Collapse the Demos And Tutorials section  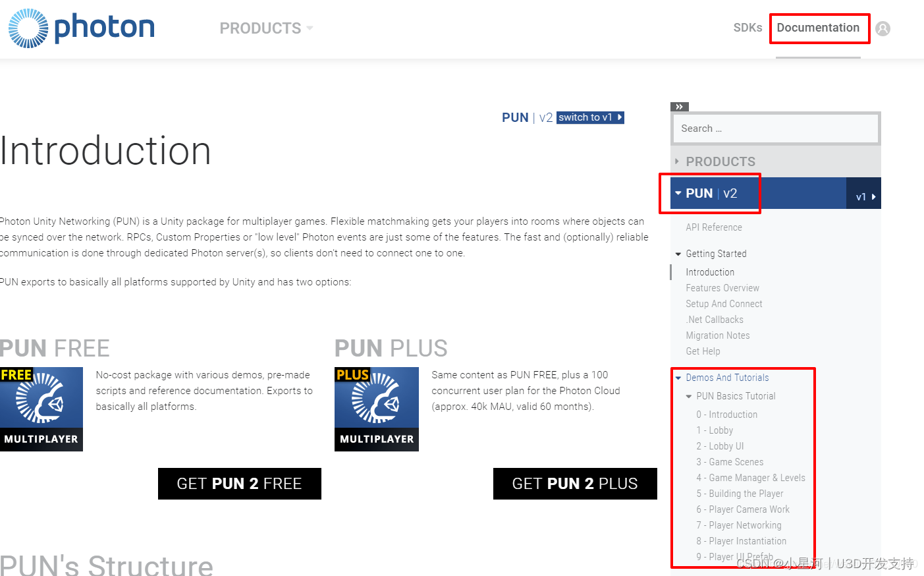(x=678, y=378)
